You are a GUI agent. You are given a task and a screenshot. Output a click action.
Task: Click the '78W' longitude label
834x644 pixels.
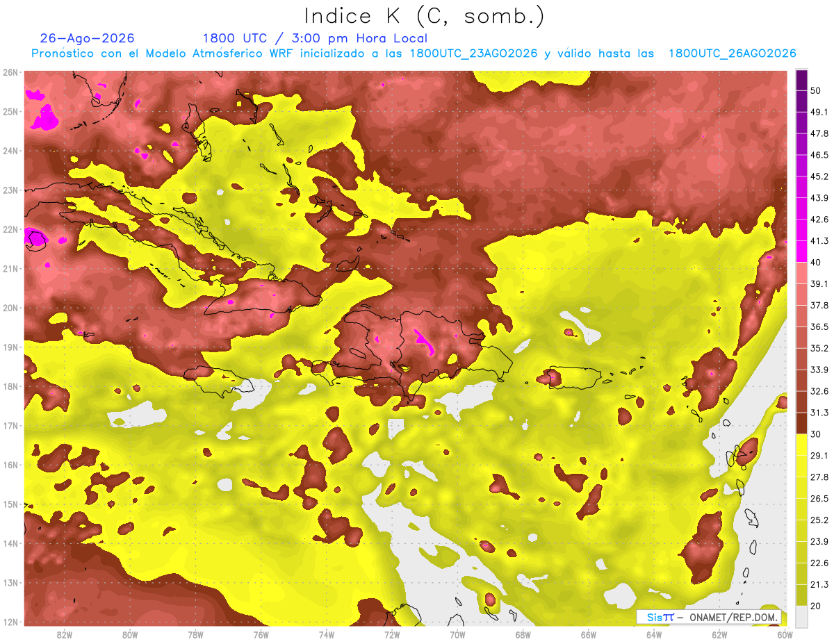point(195,634)
